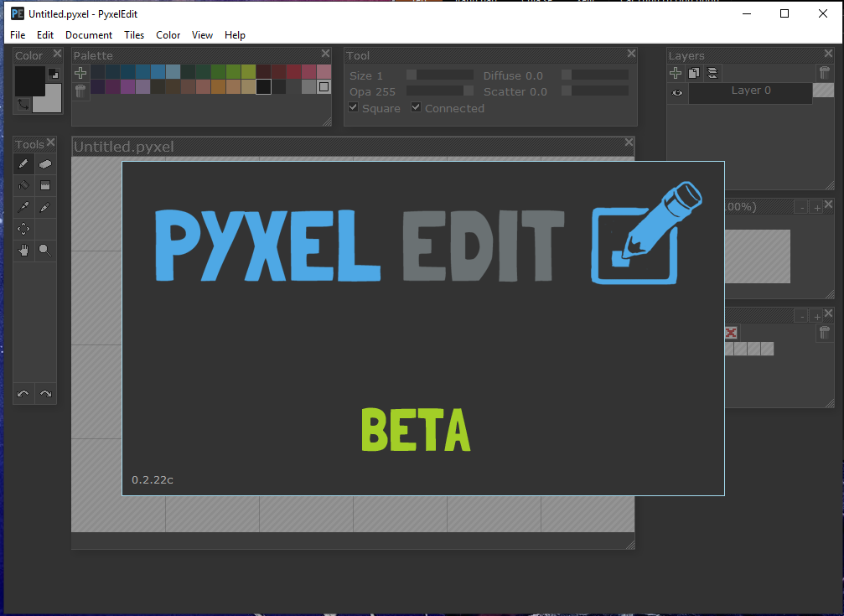The width and height of the screenshot is (844, 616).
Task: Pick the Paint Bucket fill tool
Action: (23, 185)
